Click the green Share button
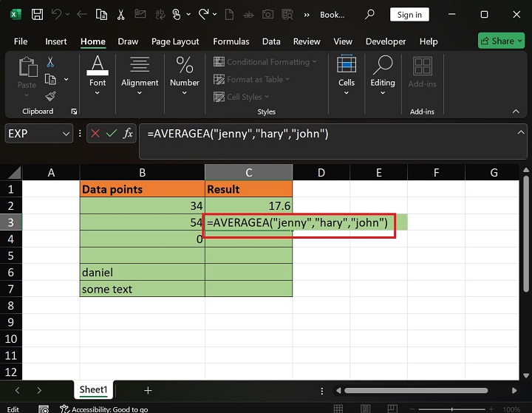This screenshot has height=413, width=532. click(x=501, y=41)
